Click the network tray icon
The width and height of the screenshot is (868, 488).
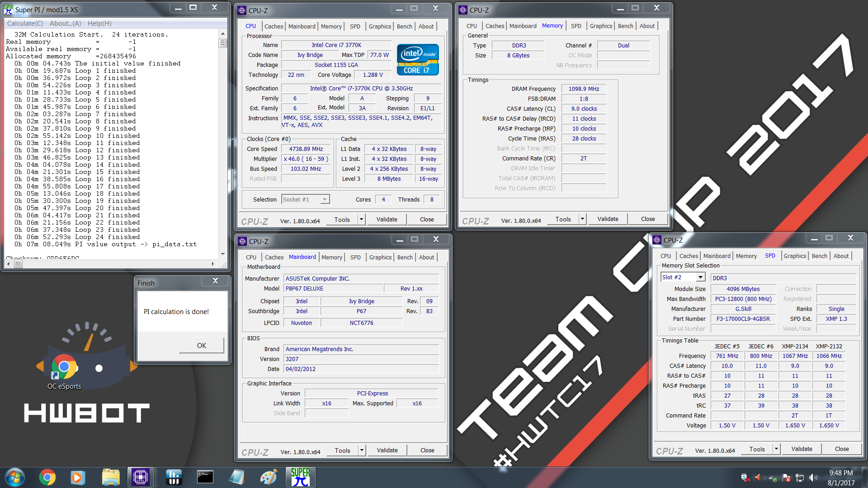tap(800, 478)
